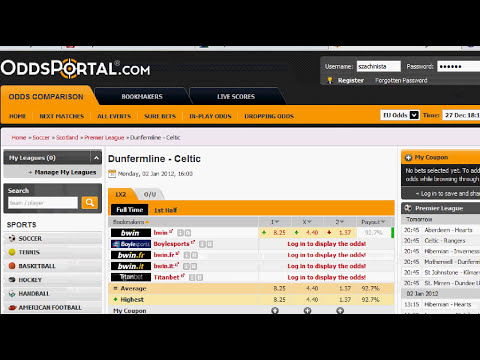Open the Live Scores tab

pos(236,97)
